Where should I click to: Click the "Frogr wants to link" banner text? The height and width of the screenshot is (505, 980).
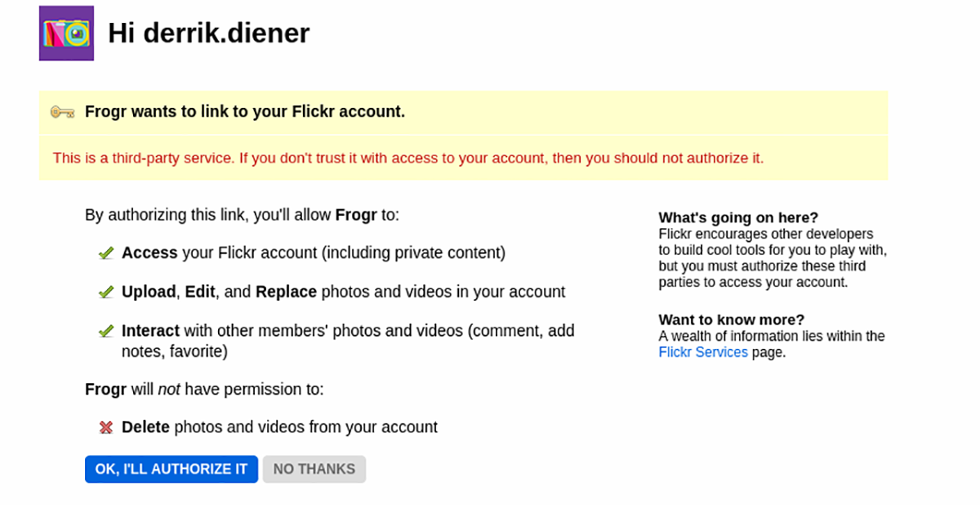[245, 112]
